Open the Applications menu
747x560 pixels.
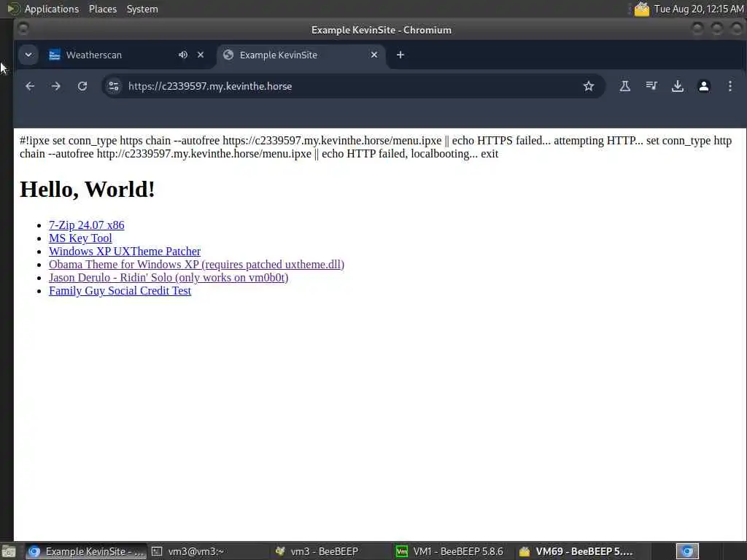coord(52,9)
